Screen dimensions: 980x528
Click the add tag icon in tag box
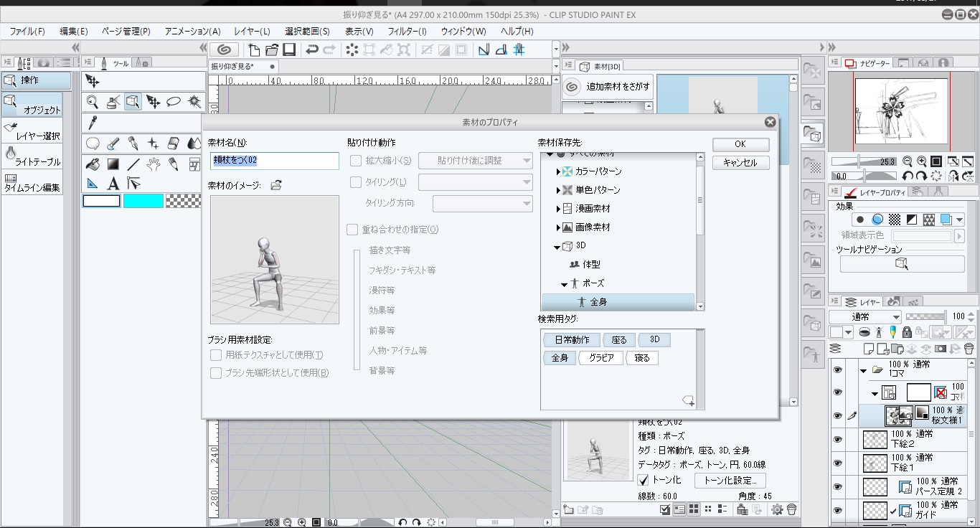687,400
